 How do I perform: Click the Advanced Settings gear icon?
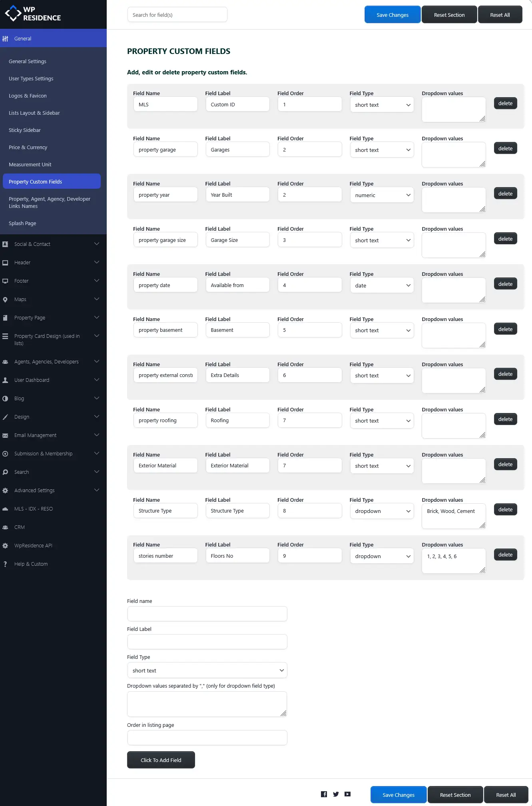tap(5, 491)
